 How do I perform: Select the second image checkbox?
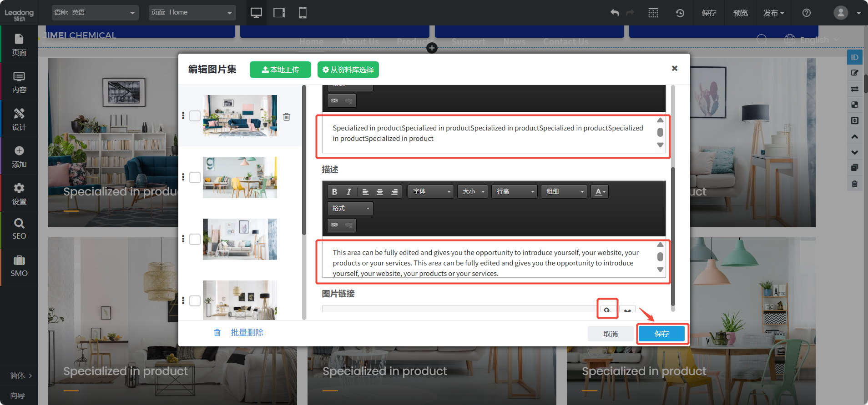(195, 177)
